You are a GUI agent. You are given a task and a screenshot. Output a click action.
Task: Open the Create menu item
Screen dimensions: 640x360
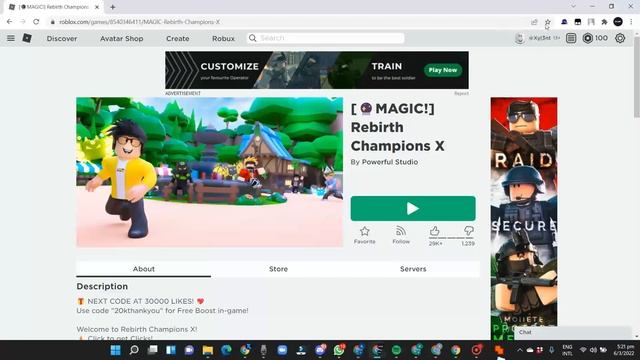point(178,38)
